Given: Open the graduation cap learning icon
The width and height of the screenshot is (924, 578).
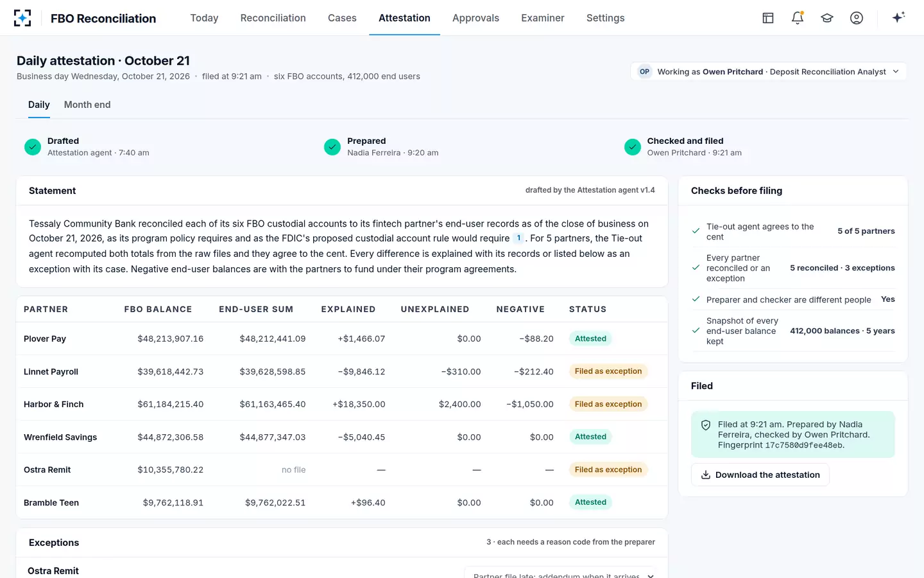Looking at the screenshot, I should pos(827,18).
